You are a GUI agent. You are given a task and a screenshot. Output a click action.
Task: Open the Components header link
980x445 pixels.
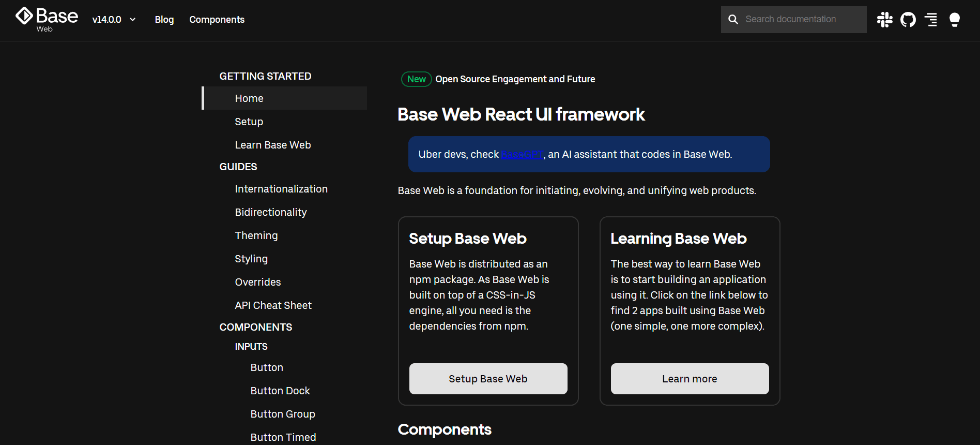[217, 20]
